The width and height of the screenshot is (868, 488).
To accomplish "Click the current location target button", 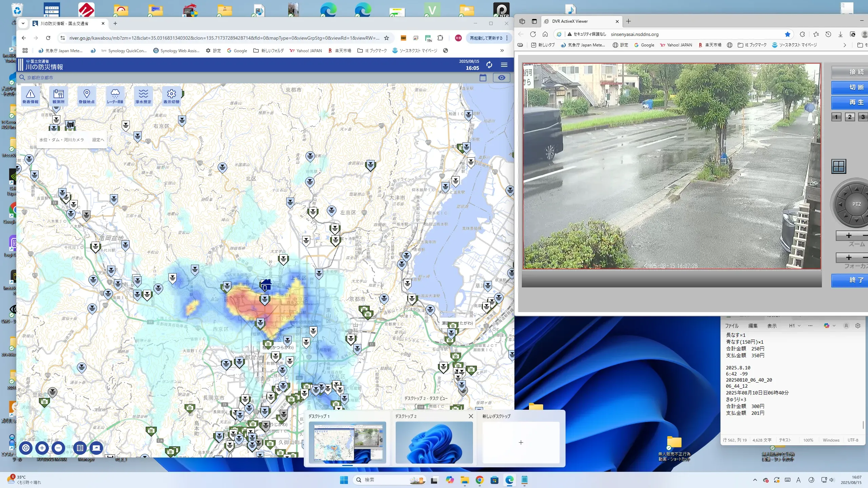I will click(26, 448).
